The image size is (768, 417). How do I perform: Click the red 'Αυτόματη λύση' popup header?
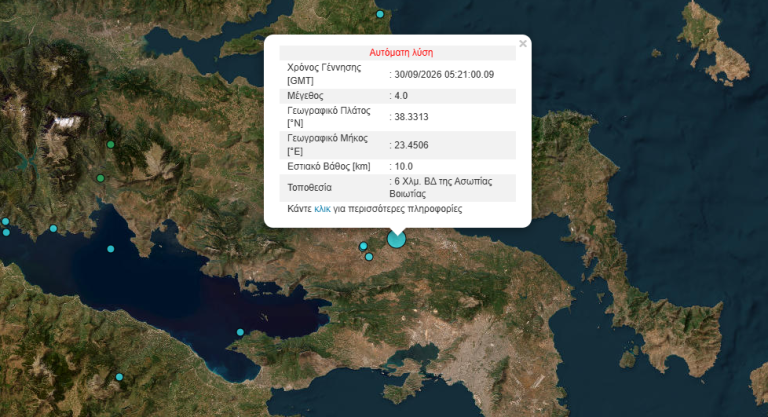click(401, 52)
